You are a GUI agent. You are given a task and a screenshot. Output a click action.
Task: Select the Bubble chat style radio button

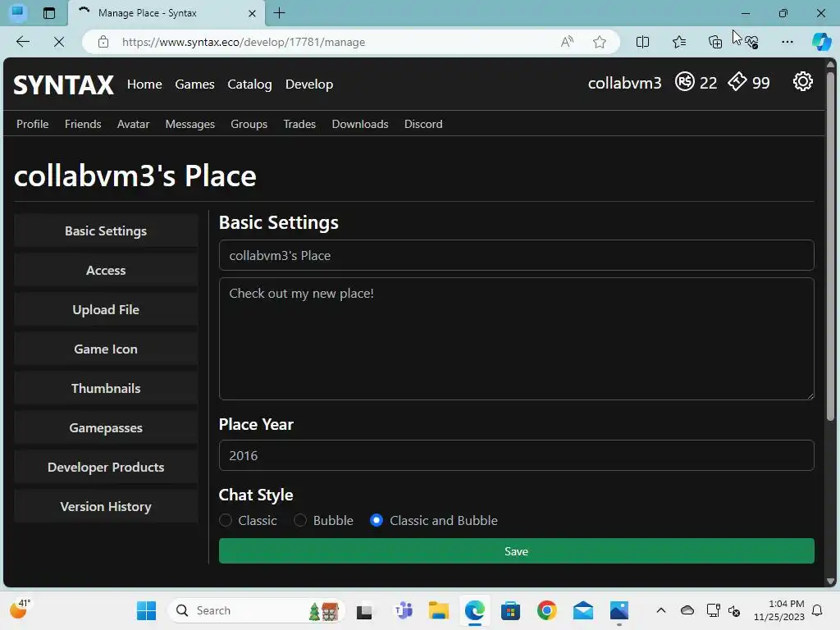(300, 520)
